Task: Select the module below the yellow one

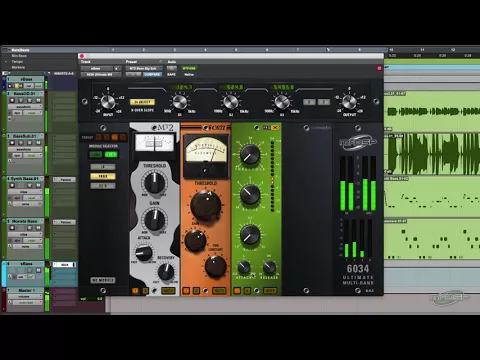Action: (103, 186)
